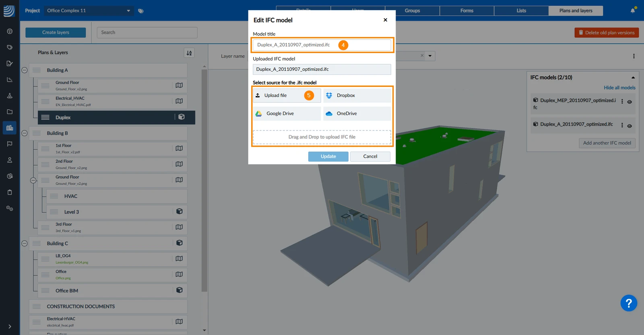
Task: Click the sort layers icon
Action: coord(189,53)
